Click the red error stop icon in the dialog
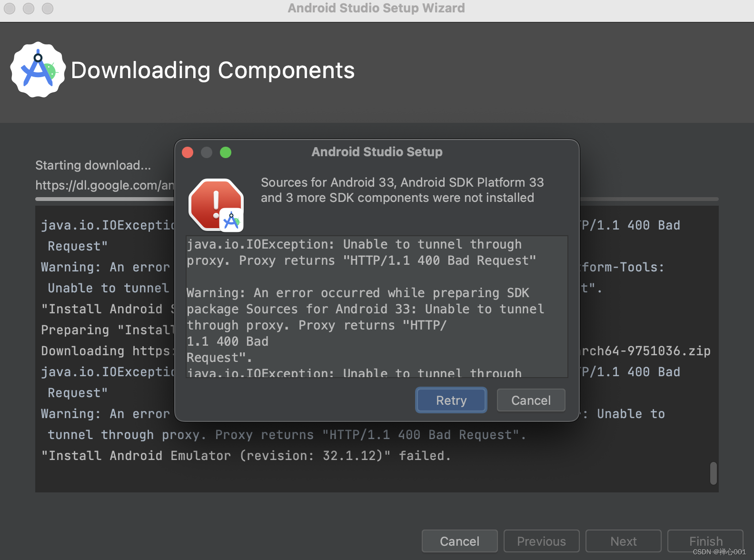Viewport: 754px width, 560px height. click(x=216, y=205)
